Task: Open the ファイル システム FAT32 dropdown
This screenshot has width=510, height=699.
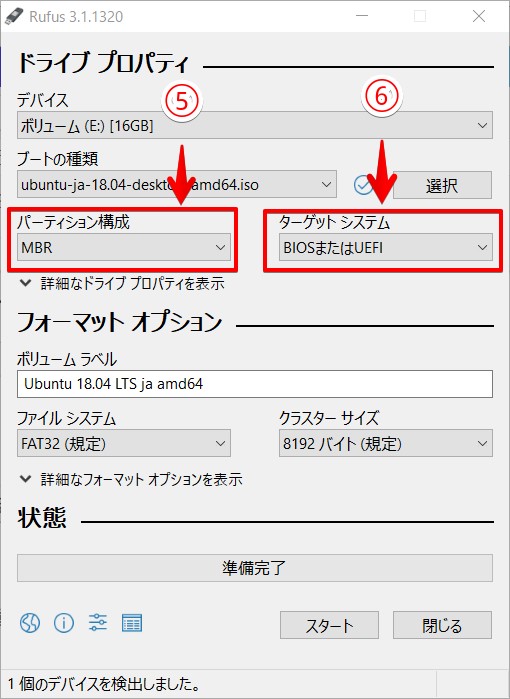Action: [124, 443]
